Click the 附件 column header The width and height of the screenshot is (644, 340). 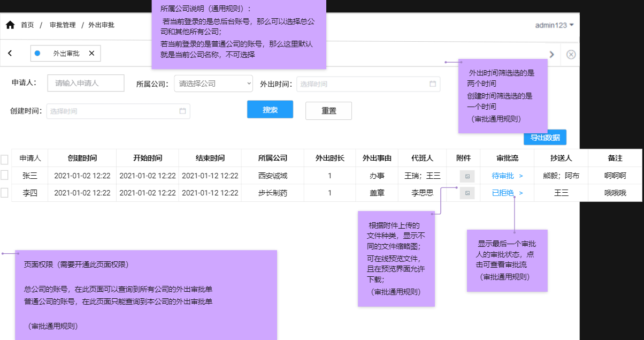coord(464,158)
